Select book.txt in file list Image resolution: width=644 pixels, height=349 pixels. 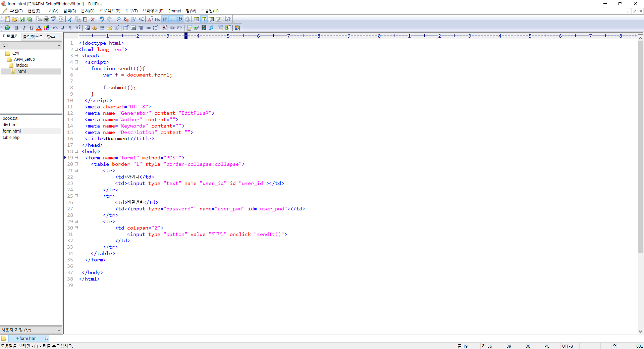10,118
